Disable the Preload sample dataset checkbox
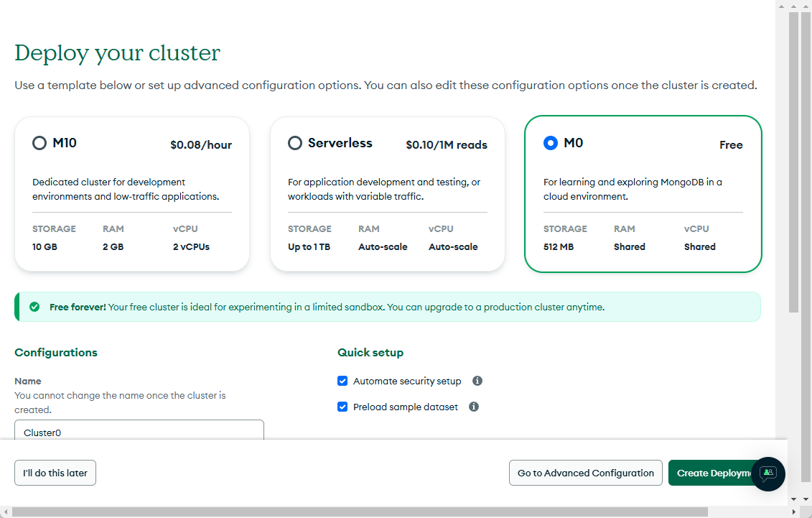The height and width of the screenshot is (518, 812). click(342, 407)
